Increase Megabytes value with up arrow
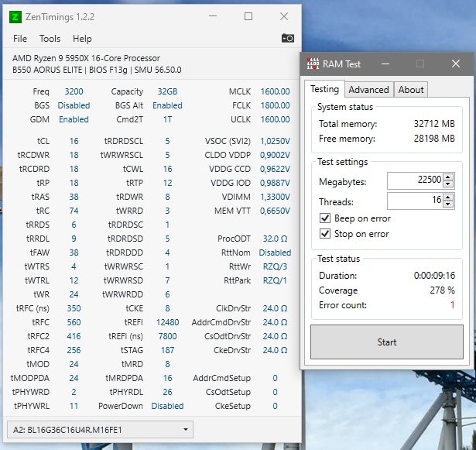Image resolution: width=476 pixels, height=450 pixels. (448, 177)
